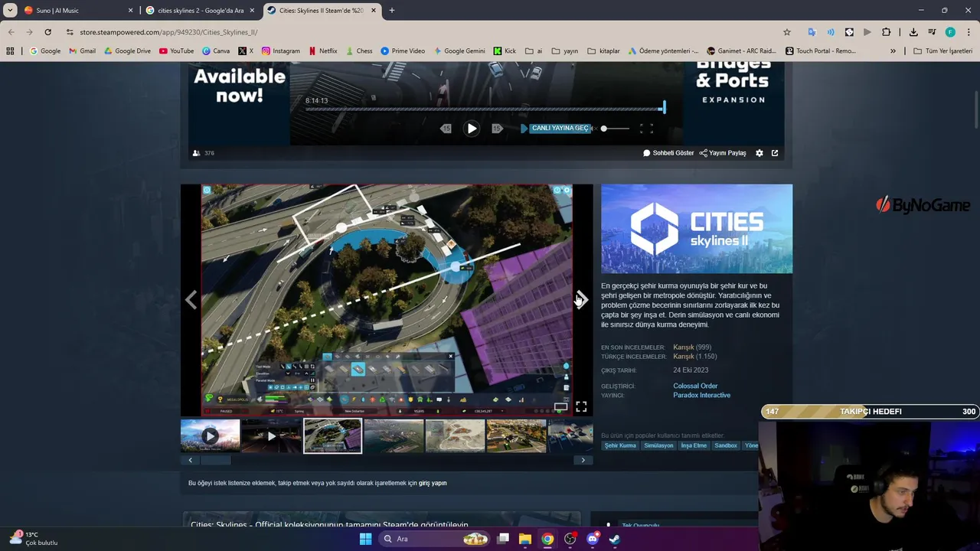Open Kick bookmark
This screenshot has width=980, height=551.
505,51
